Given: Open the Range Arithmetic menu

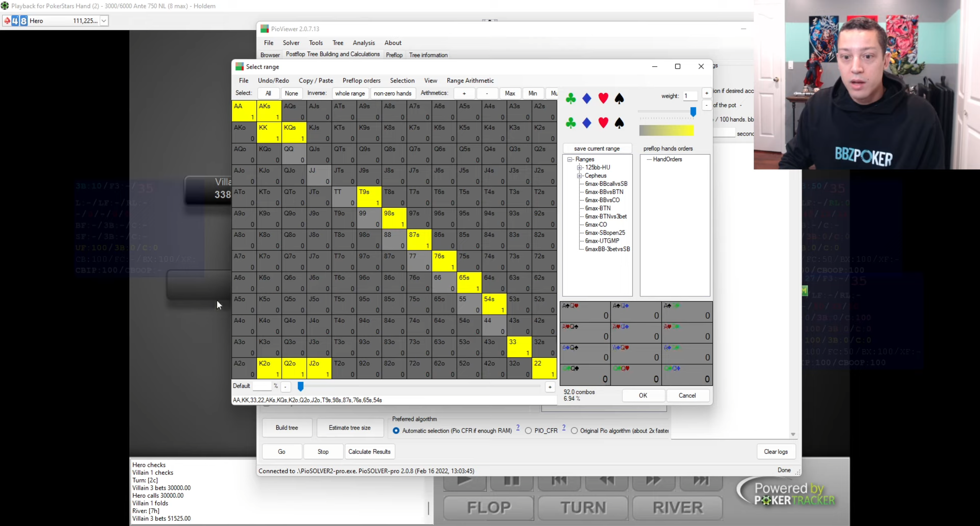Looking at the screenshot, I should (470, 80).
